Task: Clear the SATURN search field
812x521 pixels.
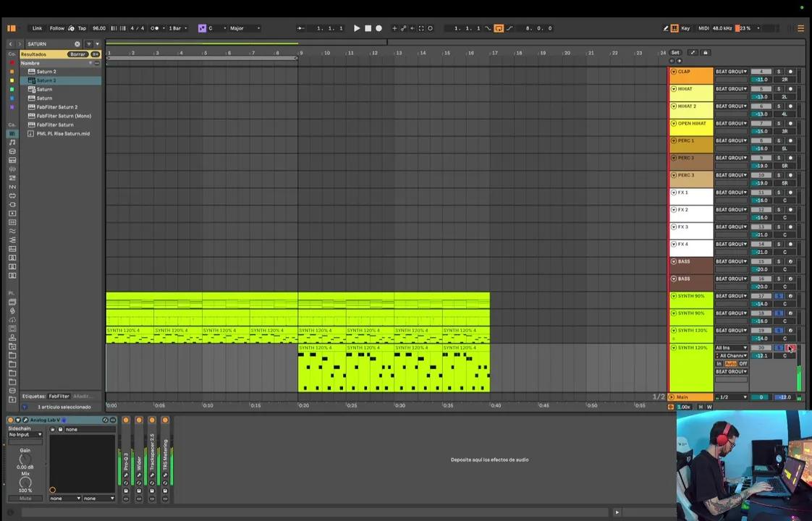Action: pos(77,44)
